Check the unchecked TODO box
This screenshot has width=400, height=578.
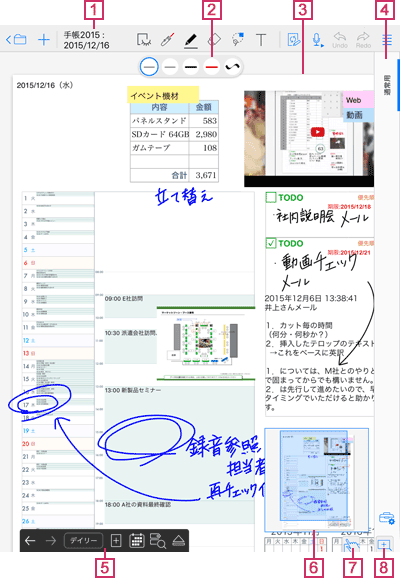271,197
